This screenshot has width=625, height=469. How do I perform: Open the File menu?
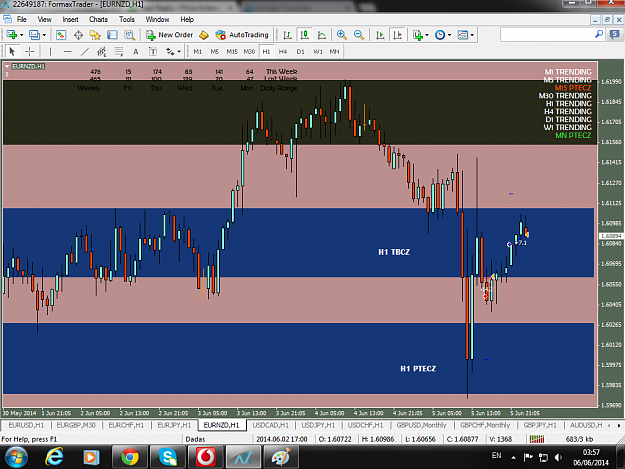click(22, 19)
